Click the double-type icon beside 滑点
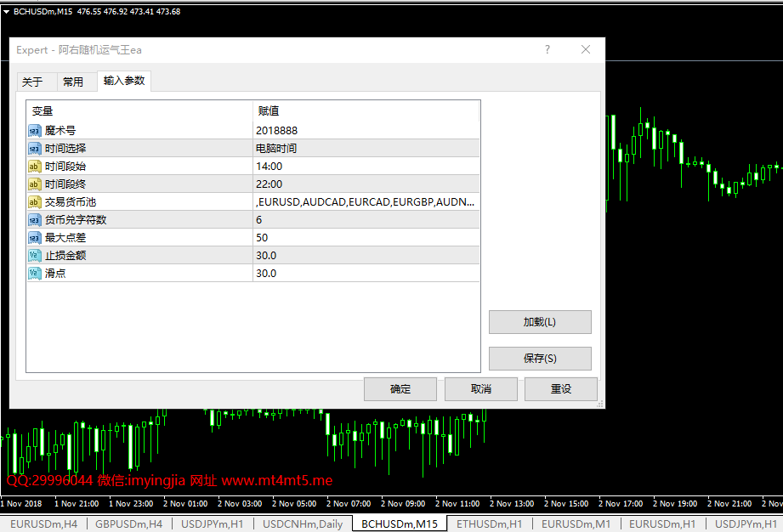The height and width of the screenshot is (532, 783). click(x=34, y=274)
